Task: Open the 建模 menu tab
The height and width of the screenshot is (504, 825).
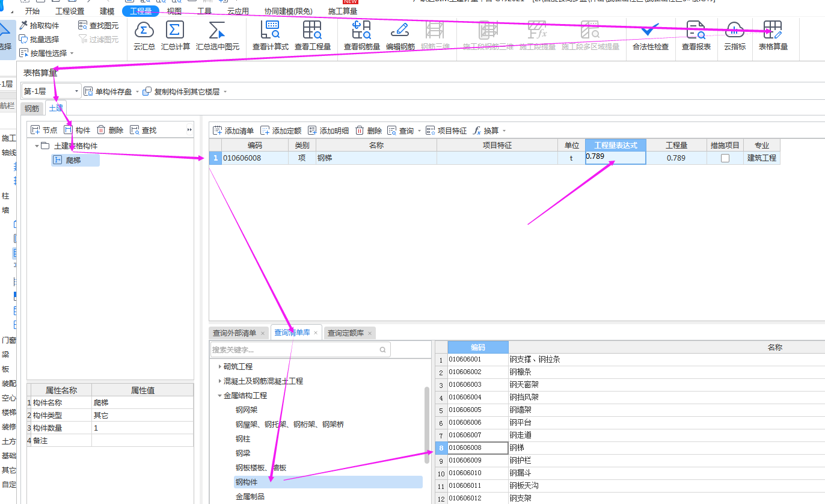Action: pyautogui.click(x=107, y=11)
